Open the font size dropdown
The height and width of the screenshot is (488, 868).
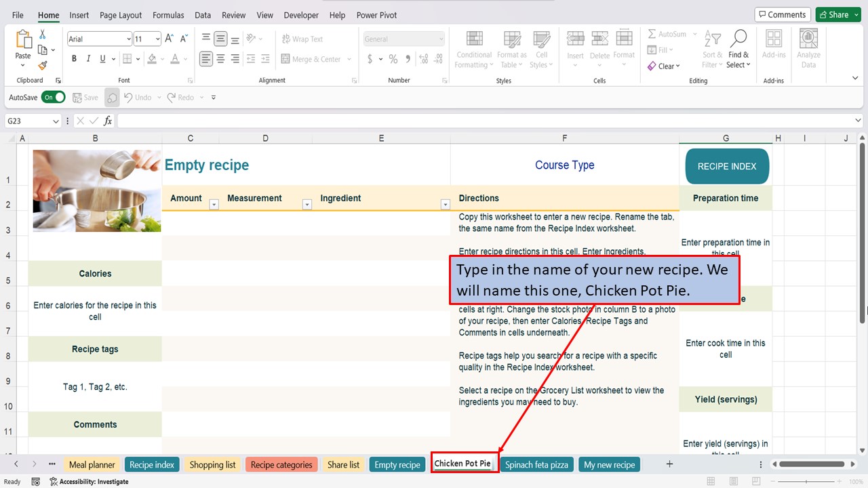point(158,39)
